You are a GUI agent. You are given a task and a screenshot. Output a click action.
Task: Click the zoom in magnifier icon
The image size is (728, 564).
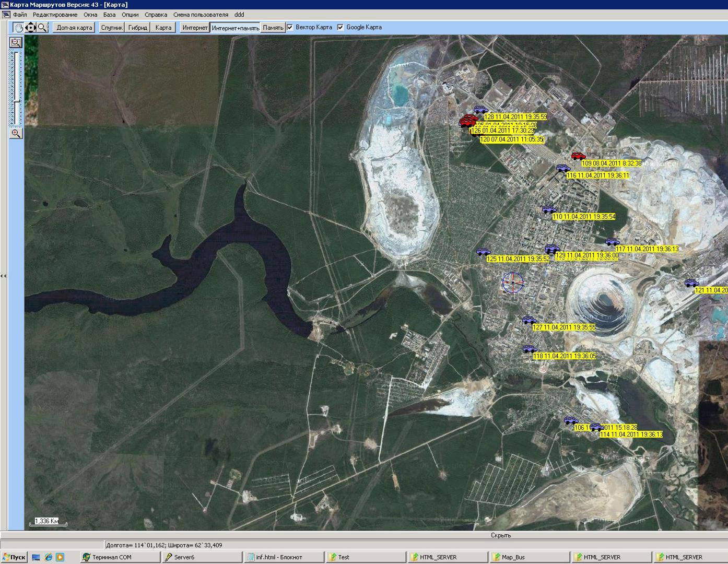(x=16, y=133)
